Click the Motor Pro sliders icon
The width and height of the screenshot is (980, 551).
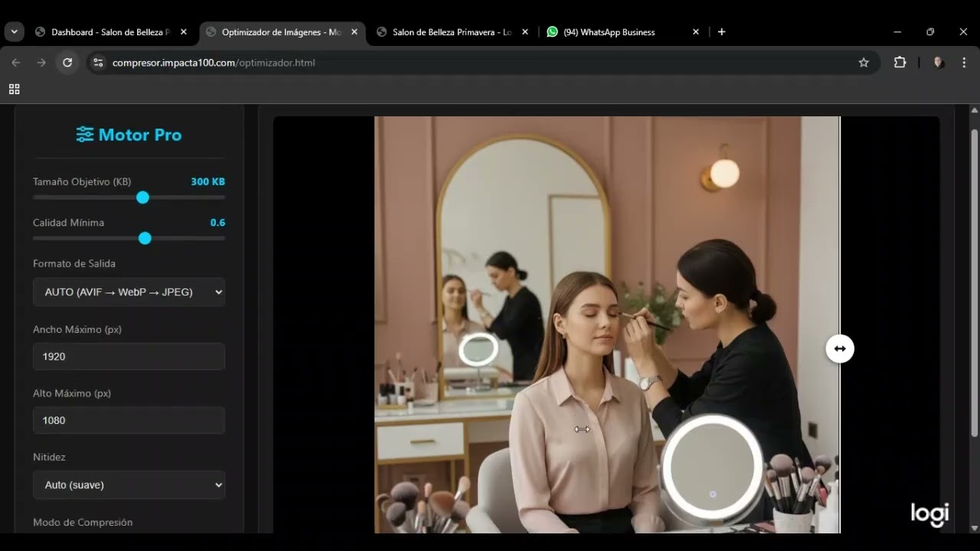coord(85,135)
